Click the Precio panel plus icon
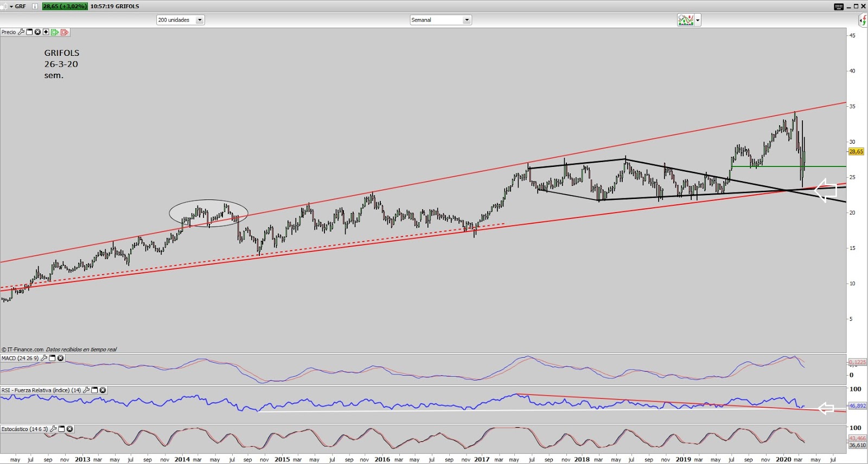Image resolution: width=868 pixels, height=464 pixels. pyautogui.click(x=46, y=32)
